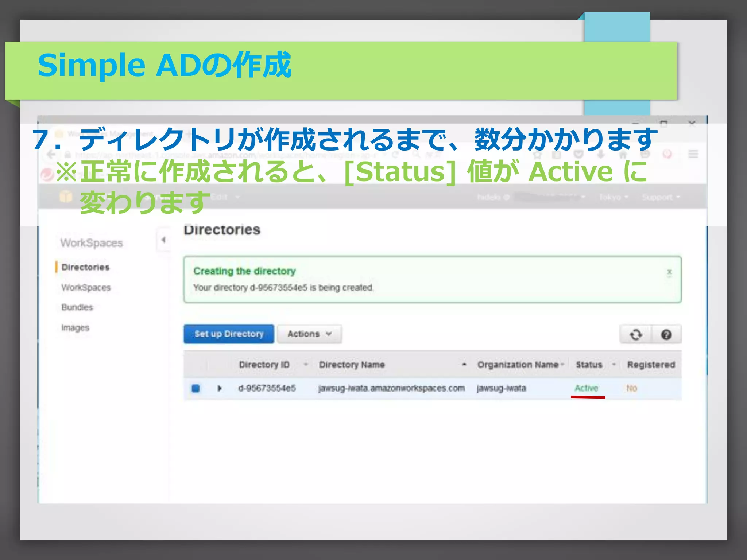Click the Set up Directory button

click(x=229, y=334)
